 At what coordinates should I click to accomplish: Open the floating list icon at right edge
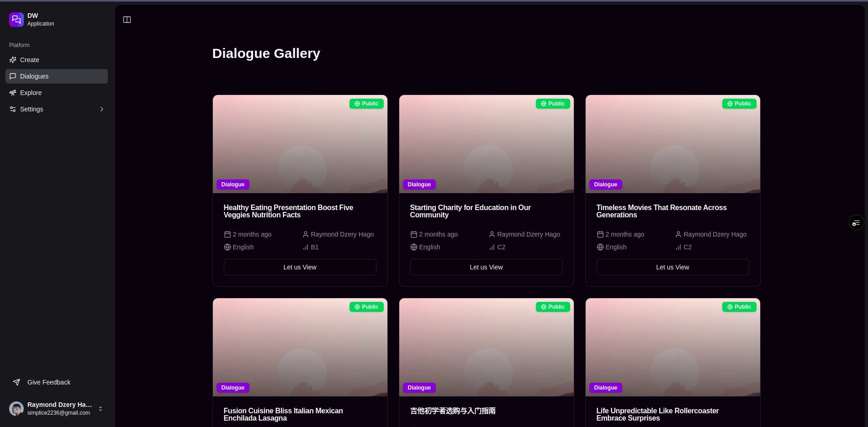coord(856,223)
